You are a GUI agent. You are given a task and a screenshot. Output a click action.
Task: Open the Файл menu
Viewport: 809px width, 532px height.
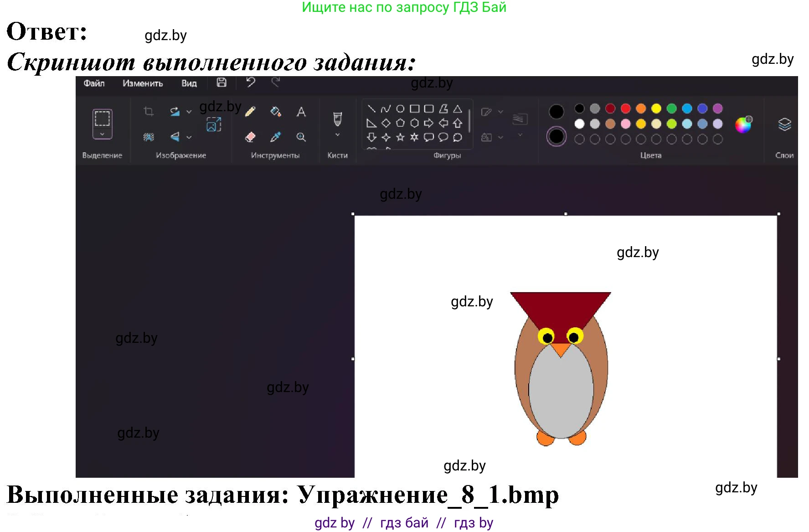(x=94, y=83)
